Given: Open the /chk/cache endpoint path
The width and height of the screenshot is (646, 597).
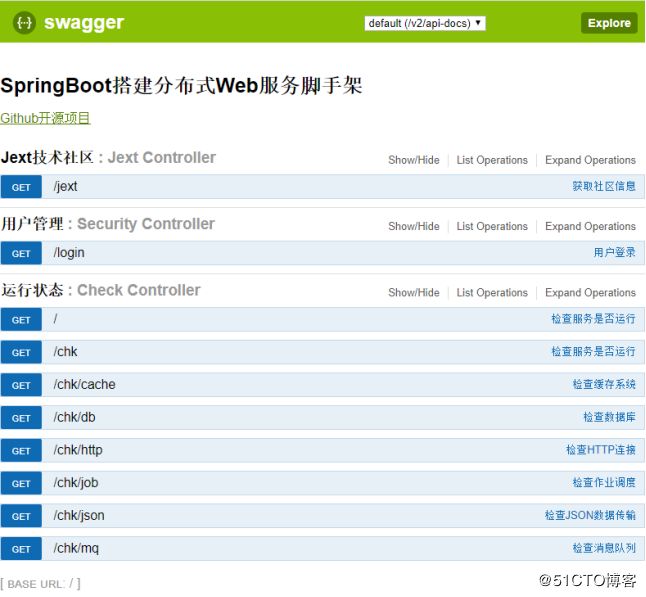Looking at the screenshot, I should pos(84,384).
